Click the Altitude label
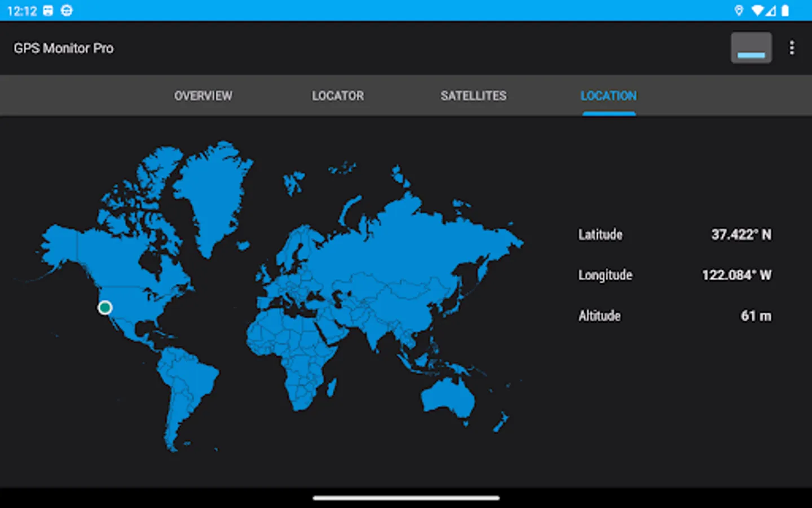Viewport: 812px width, 508px height. coord(599,316)
